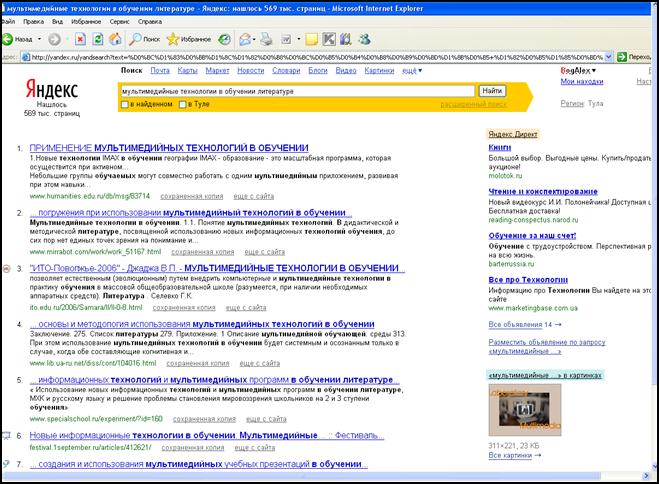Click the Yandex search query input field
The width and height of the screenshot is (659, 484).
click(298, 91)
